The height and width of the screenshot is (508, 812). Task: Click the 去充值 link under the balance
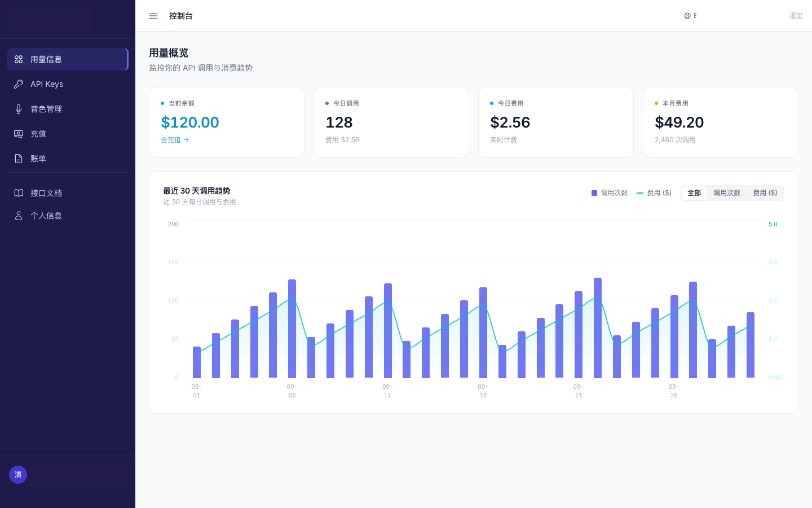[175, 140]
